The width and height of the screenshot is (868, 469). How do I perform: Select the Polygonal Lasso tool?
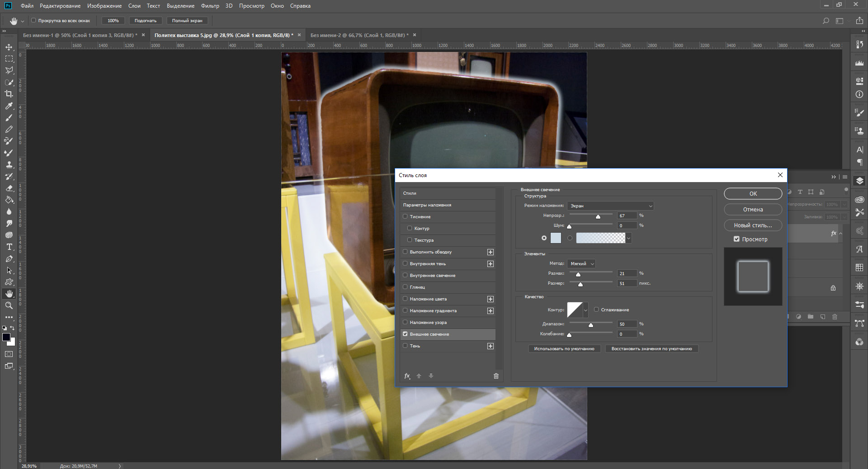click(x=9, y=70)
